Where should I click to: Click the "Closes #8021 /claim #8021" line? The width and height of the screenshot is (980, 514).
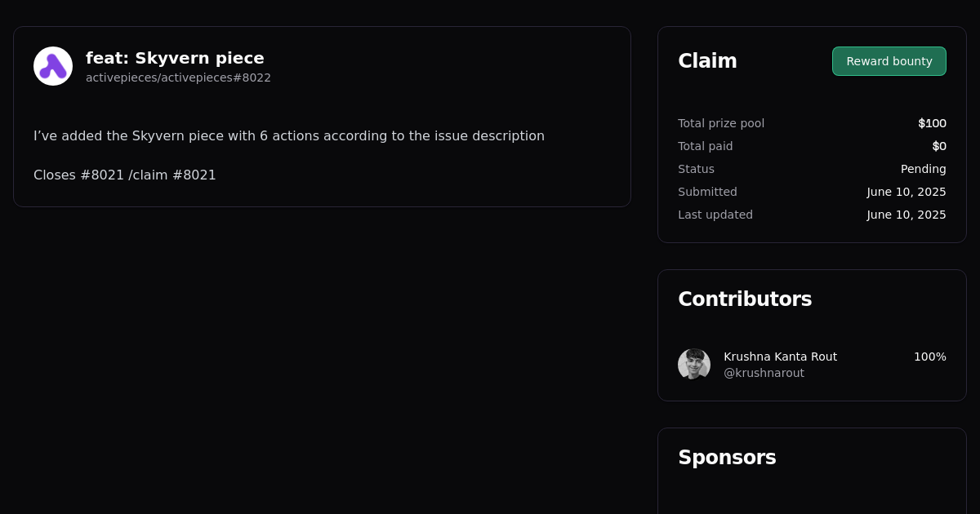click(125, 175)
